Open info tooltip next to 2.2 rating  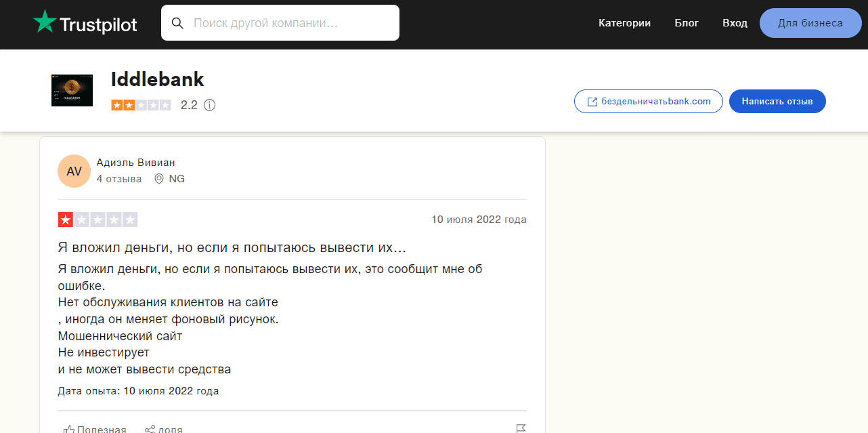(210, 105)
